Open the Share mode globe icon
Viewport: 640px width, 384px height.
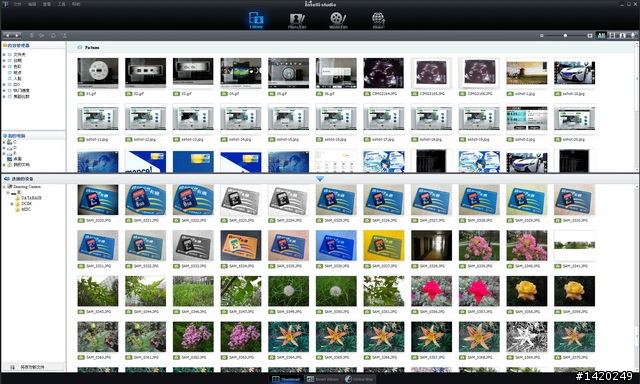pyautogui.click(x=378, y=20)
